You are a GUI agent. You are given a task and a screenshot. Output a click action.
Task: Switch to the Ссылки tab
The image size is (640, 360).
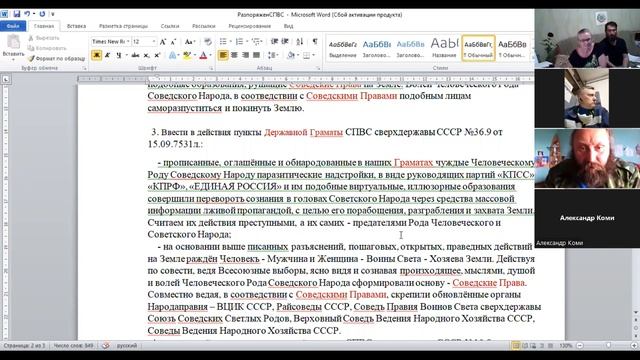(x=170, y=26)
